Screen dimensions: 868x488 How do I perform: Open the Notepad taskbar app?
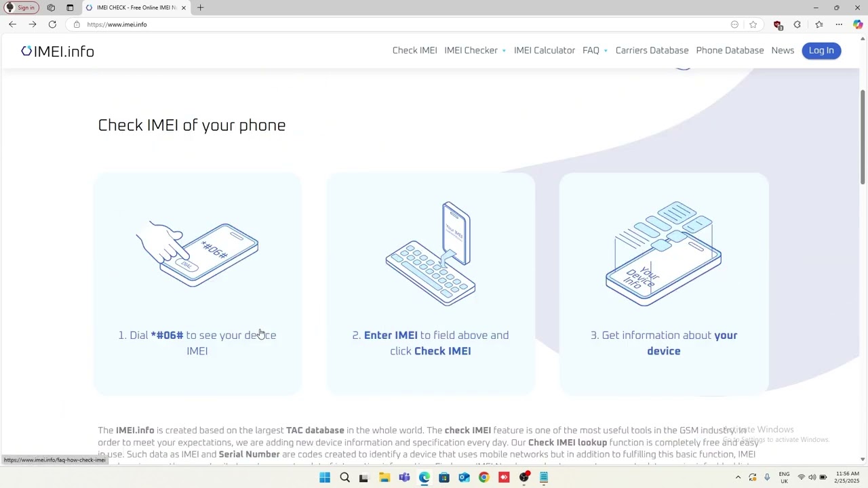(x=544, y=478)
